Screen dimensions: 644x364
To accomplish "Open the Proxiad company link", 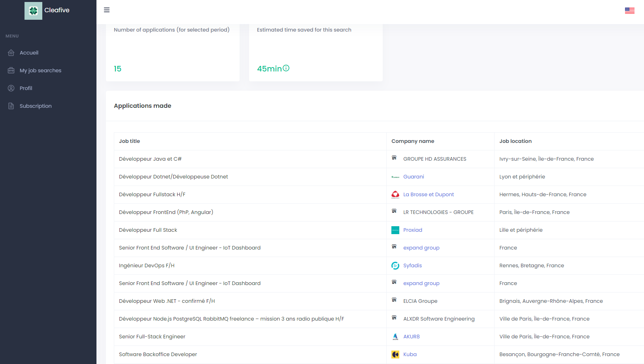I will click(x=413, y=230).
